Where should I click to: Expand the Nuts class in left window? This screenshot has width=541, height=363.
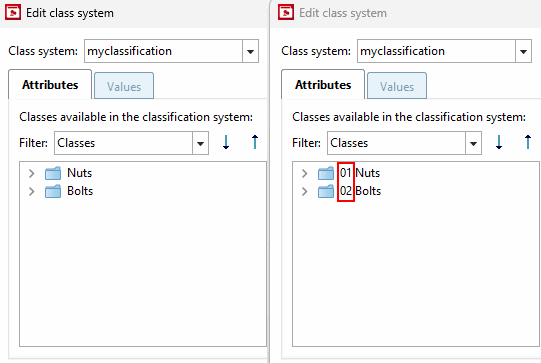point(31,173)
